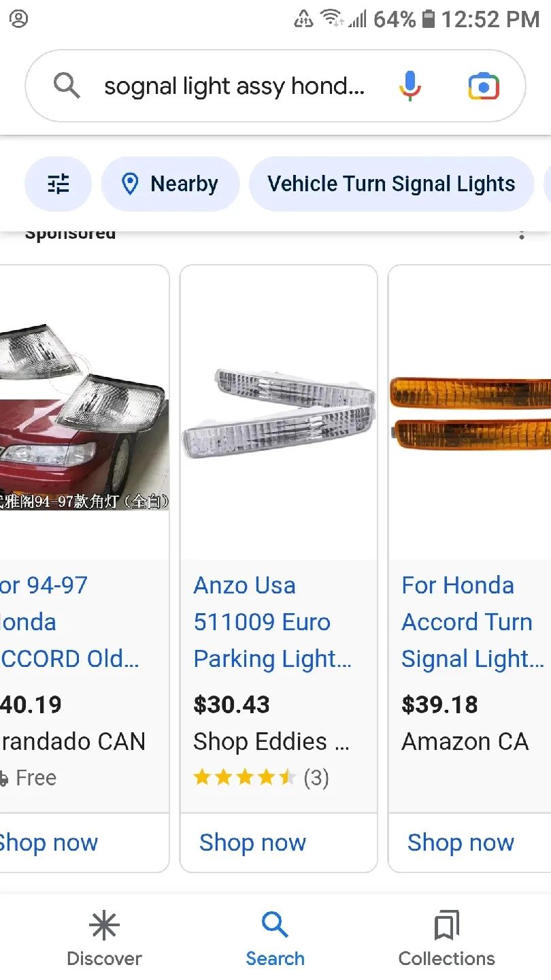
Task: Select Vehicle Turn Signal Lights filter chip
Action: (391, 184)
